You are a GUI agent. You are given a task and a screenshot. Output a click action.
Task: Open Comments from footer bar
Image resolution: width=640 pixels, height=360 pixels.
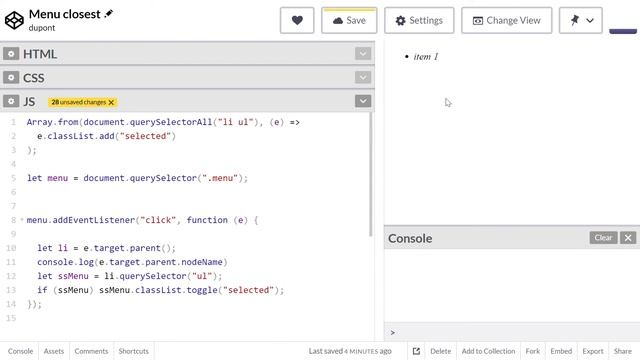(91, 351)
